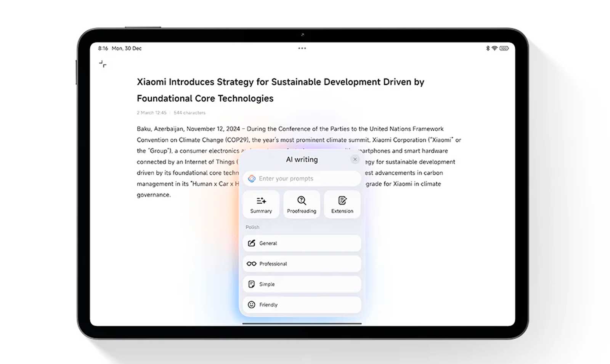Open the three-dot menu at top center
Viewport: 610px width, 364px height.
(x=302, y=48)
